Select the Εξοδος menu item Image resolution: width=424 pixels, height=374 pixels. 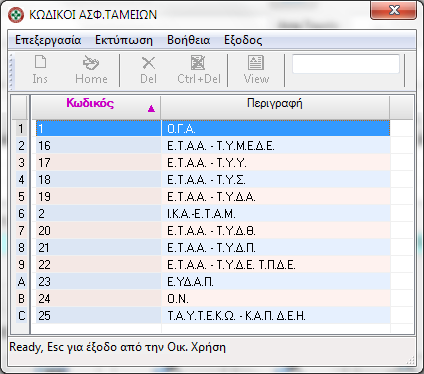point(243,40)
